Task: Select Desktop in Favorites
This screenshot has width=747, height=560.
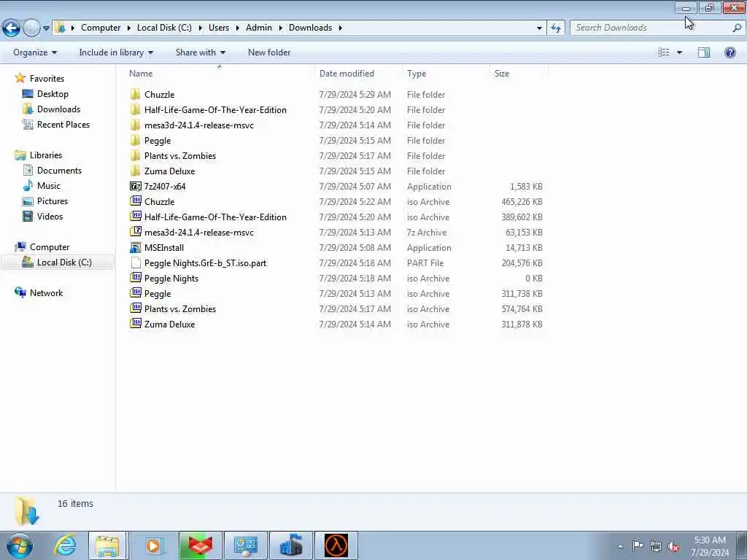Action: (x=53, y=94)
